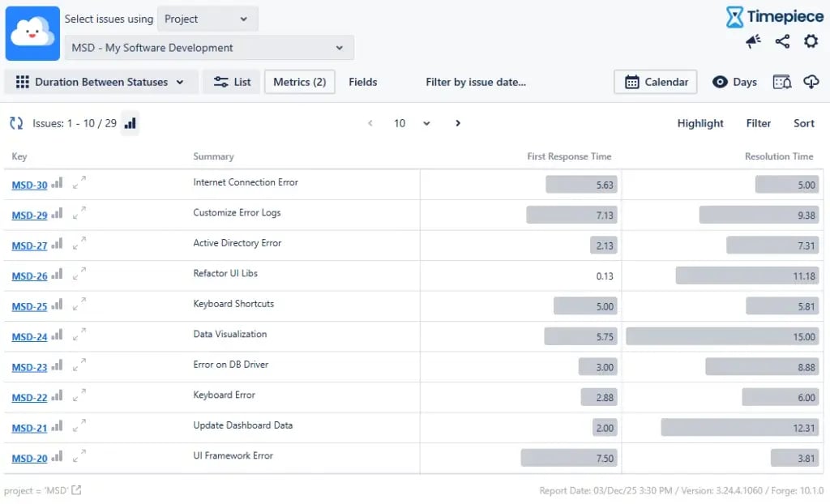The width and height of the screenshot is (830, 504).
Task: Expand the MSD - My Software Development dropdown
Action: [208, 48]
